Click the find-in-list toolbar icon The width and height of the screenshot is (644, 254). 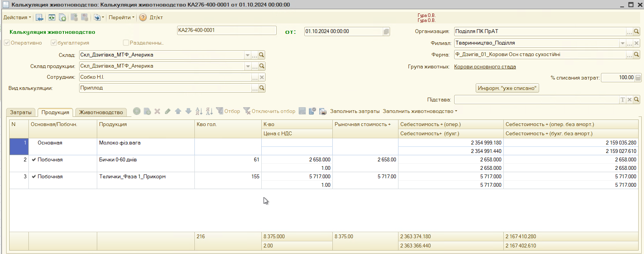click(x=39, y=18)
